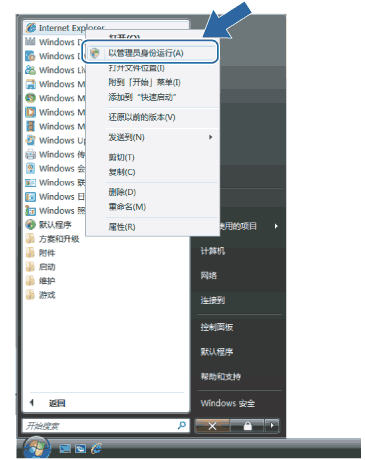365x460 pixels.
Task: Open the Windows 照片库 photo gallery entry
Action: 55,210
